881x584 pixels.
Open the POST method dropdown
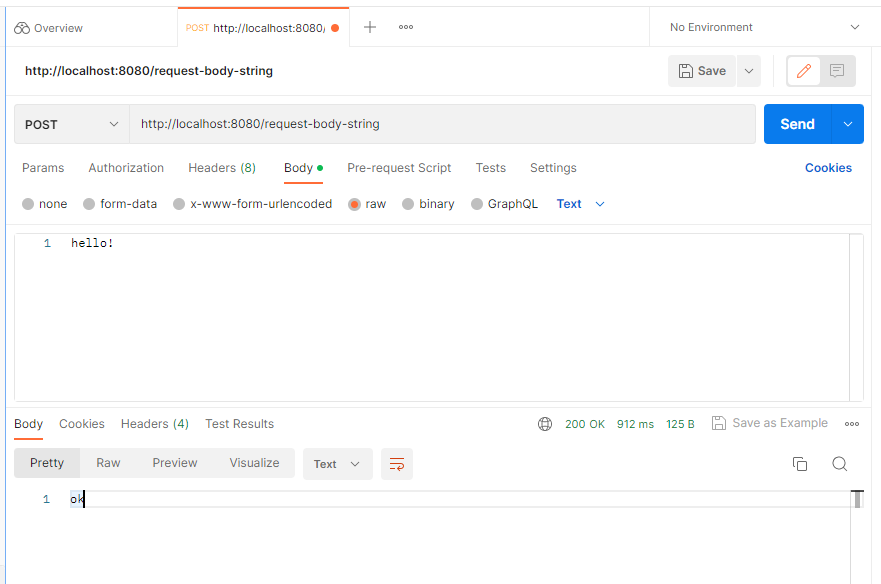[x=72, y=124]
